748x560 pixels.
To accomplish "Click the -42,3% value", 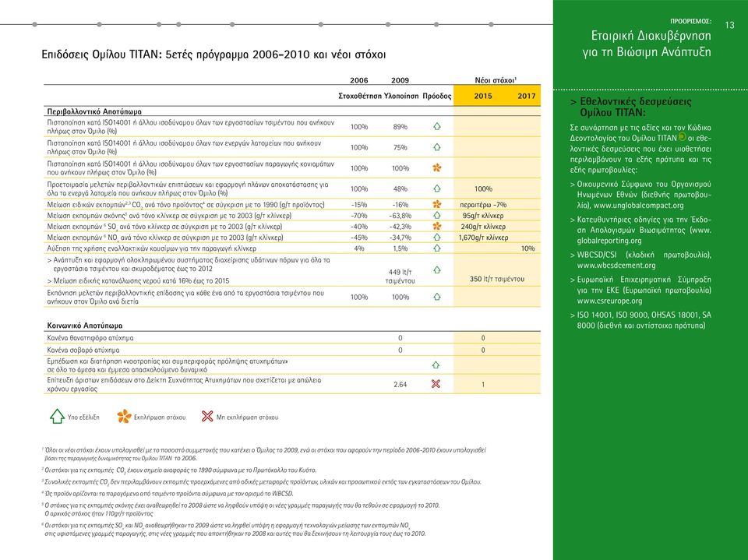I will point(400,227).
